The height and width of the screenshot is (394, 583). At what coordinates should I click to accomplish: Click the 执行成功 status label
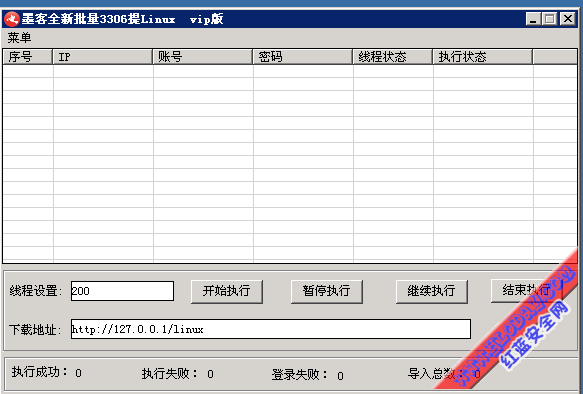click(x=40, y=372)
